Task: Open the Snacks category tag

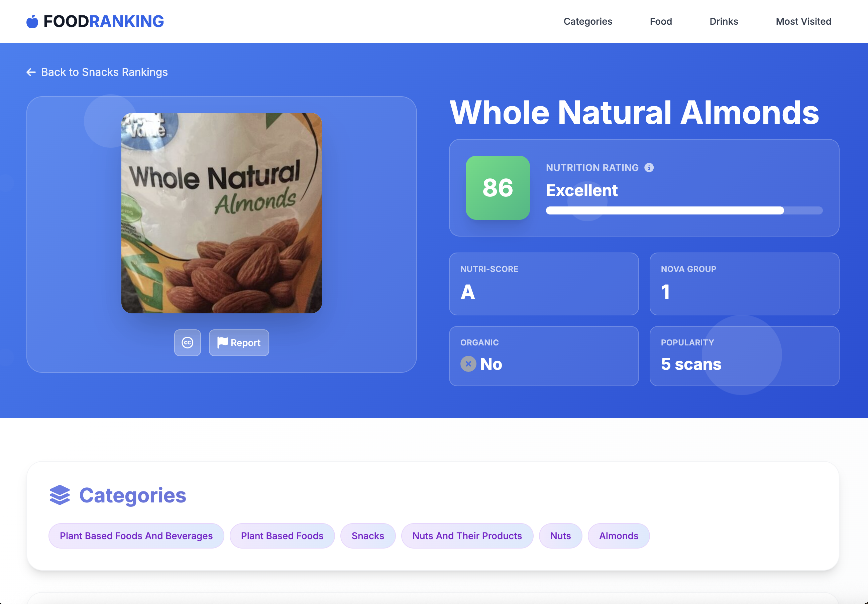Action: 367,536
